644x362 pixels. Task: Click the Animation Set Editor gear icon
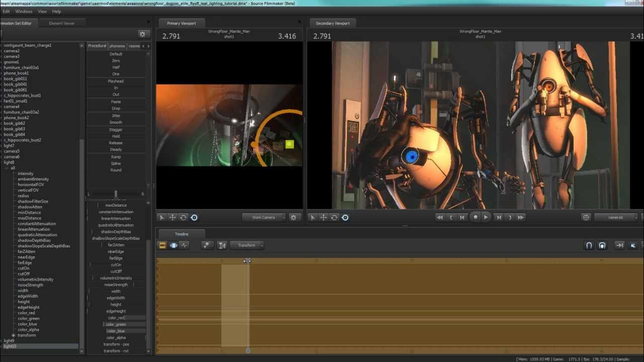pos(142,34)
